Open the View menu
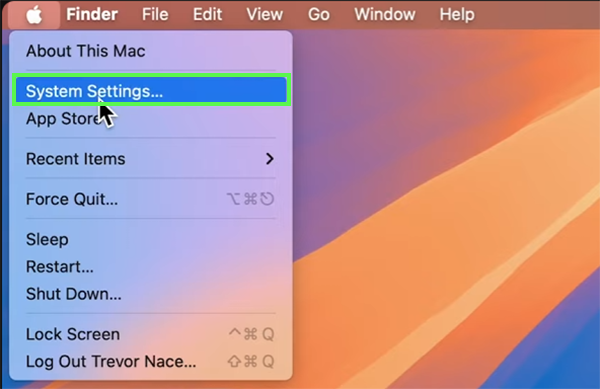 (264, 15)
